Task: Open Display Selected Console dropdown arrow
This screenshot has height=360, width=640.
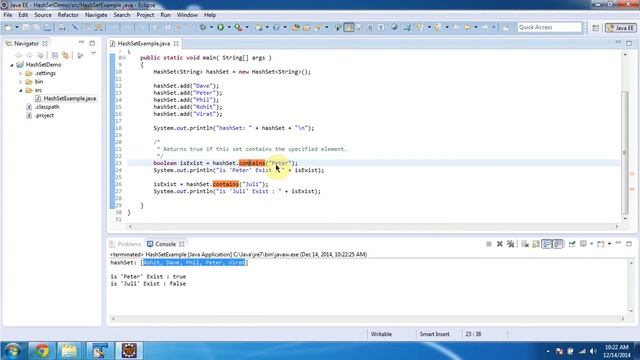Action: [591, 244]
